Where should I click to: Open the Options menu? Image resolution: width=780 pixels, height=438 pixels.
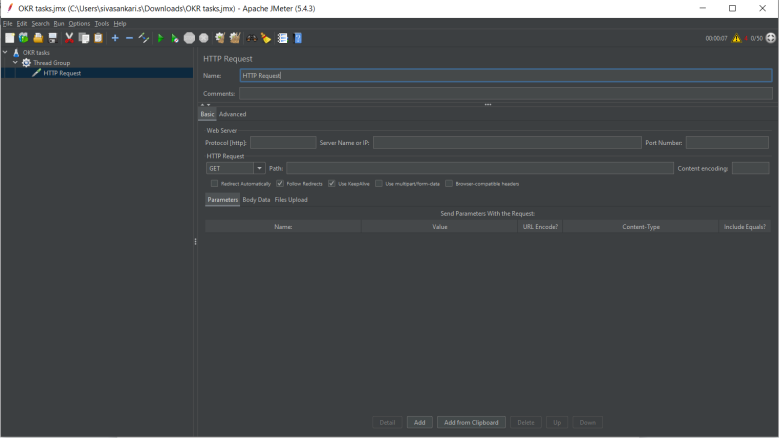(x=79, y=23)
